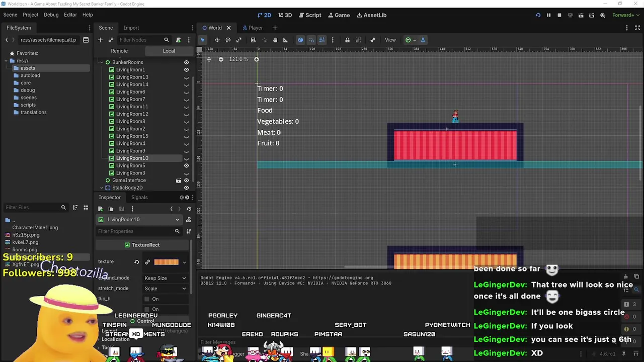This screenshot has height=362, width=644.
Task: Toggle FileSystem split mode icon
Action: coord(86,40)
